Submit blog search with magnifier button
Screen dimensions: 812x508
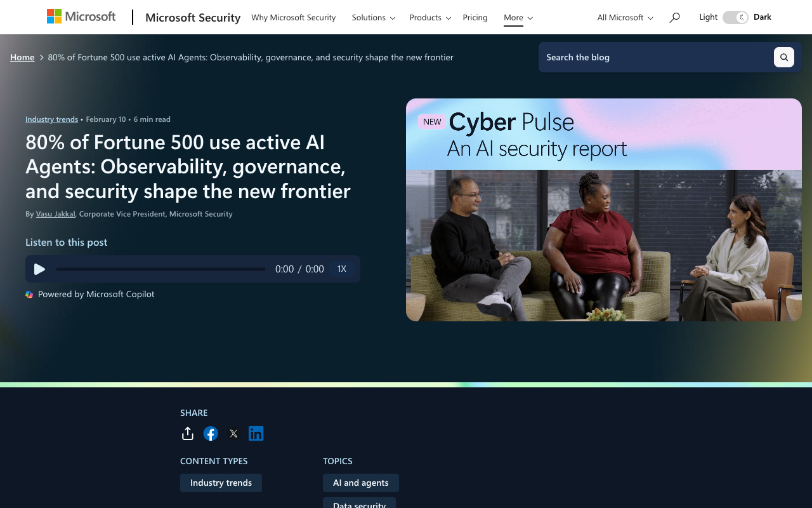coord(783,57)
